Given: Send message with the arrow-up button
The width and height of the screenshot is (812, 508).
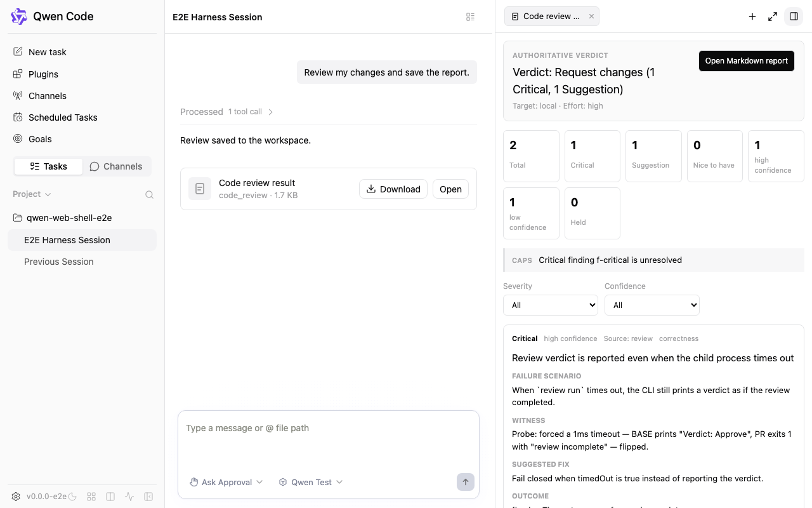Looking at the screenshot, I should (466, 482).
